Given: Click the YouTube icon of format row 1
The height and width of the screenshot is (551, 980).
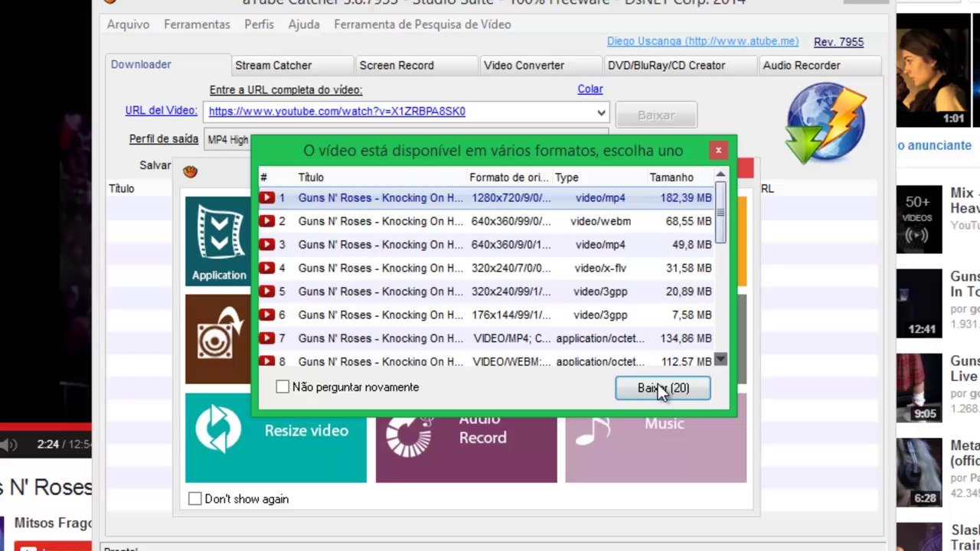Looking at the screenshot, I should tap(266, 198).
